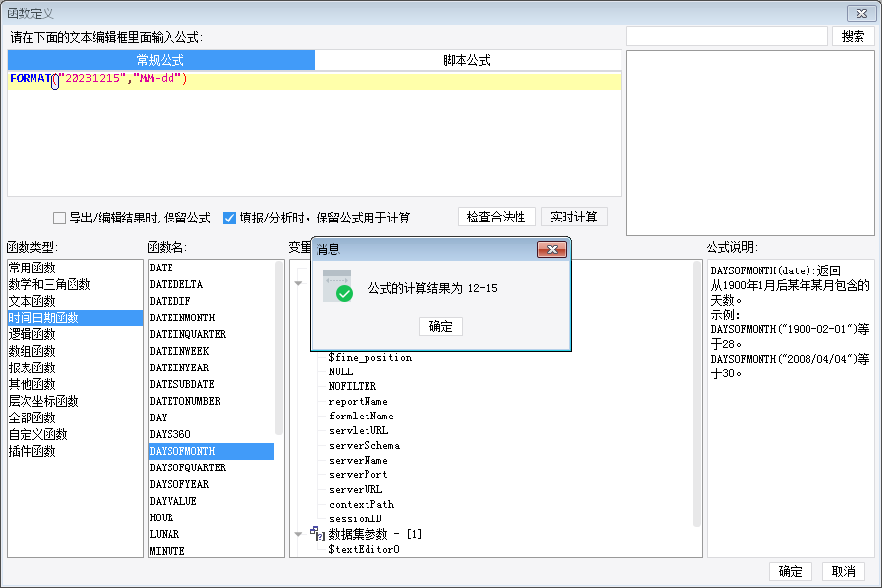Click the green check message icon
The width and height of the screenshot is (882, 588).
(338, 286)
